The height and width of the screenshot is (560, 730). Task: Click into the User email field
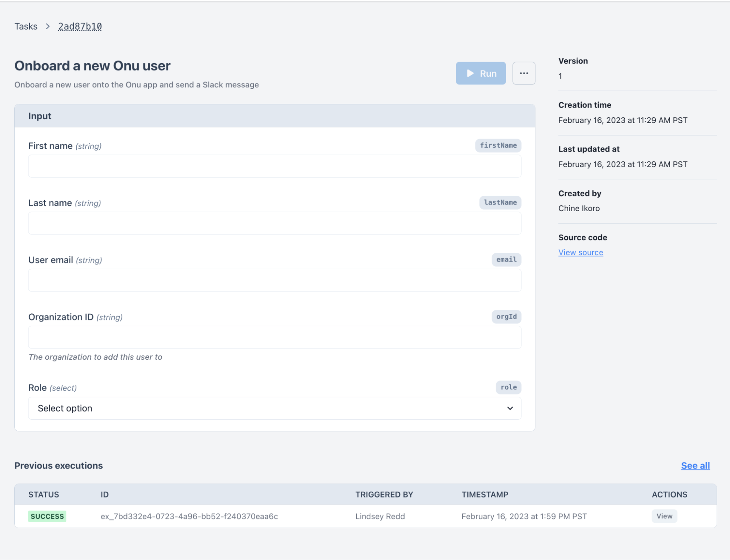275,280
